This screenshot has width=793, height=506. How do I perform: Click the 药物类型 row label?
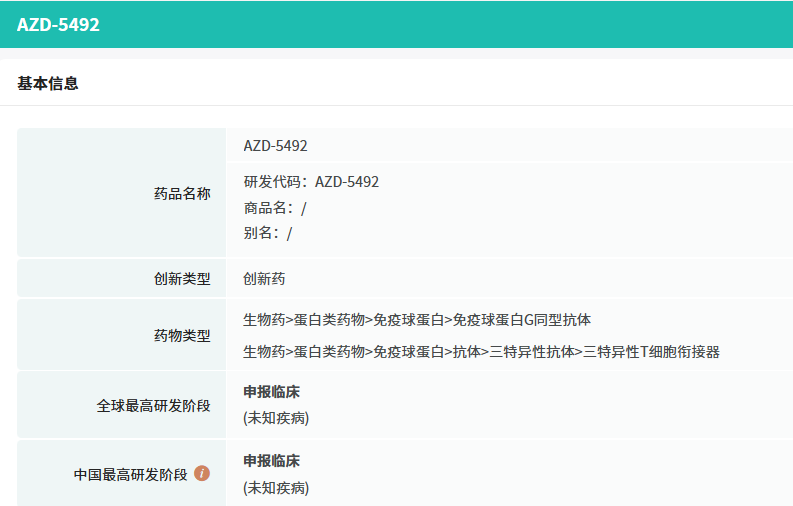click(x=182, y=336)
